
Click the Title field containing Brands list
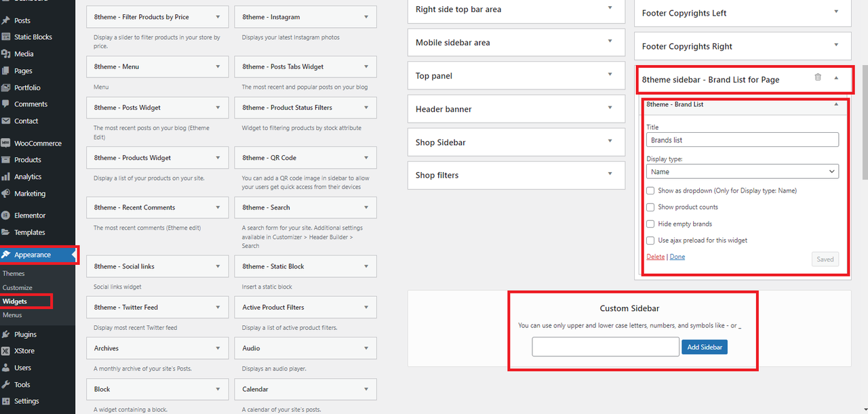click(x=743, y=140)
